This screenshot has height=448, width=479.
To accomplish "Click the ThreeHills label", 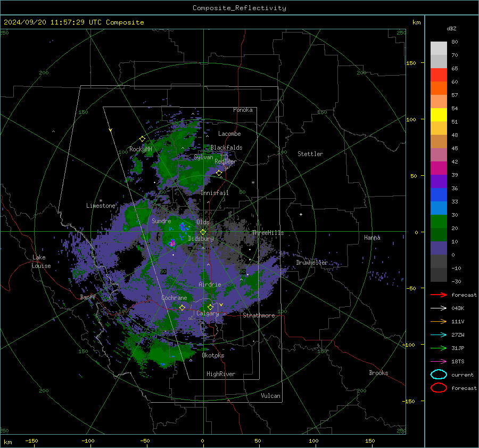I will pos(268,233).
